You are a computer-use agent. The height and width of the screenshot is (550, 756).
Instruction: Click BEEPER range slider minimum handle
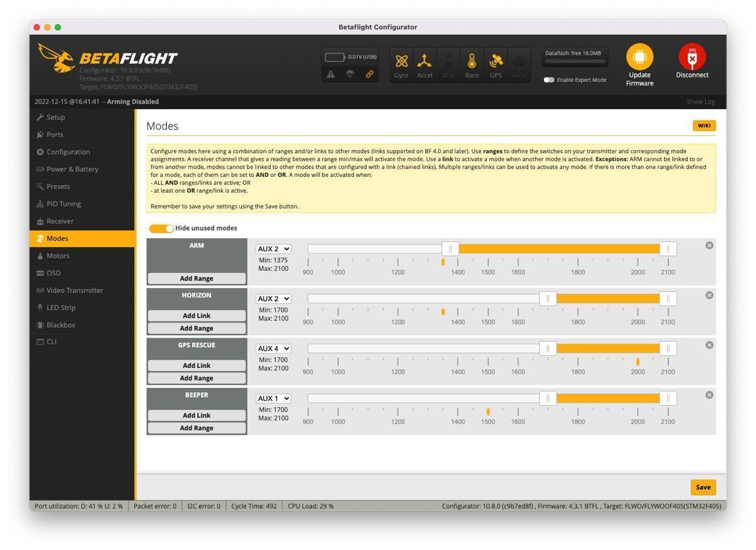click(548, 398)
